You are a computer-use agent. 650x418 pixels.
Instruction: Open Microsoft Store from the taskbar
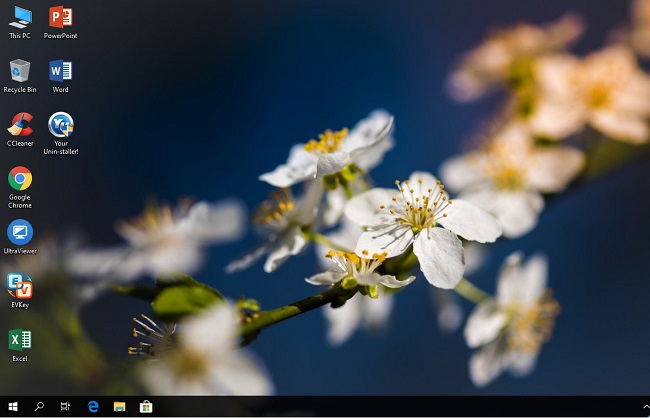click(146, 407)
